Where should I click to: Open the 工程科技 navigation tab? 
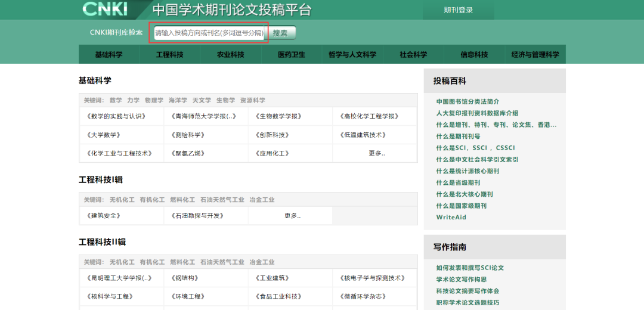point(169,55)
